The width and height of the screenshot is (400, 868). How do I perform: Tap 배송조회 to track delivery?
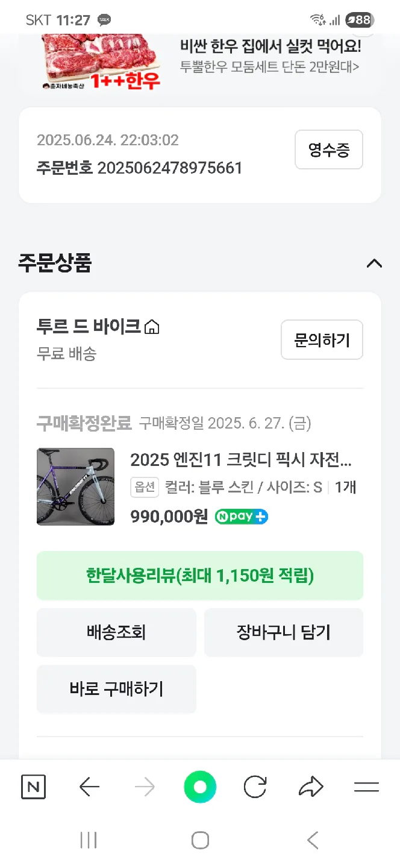116,632
